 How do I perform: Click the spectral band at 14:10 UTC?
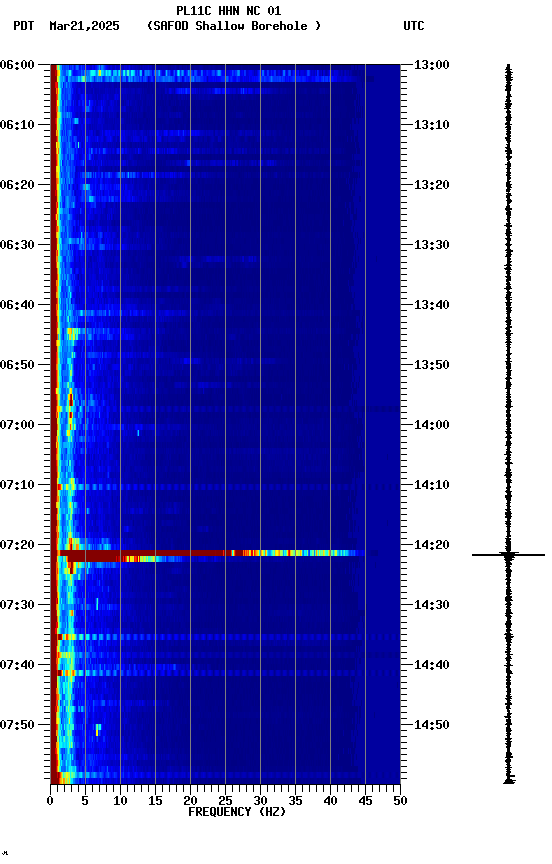pyautogui.click(x=227, y=487)
